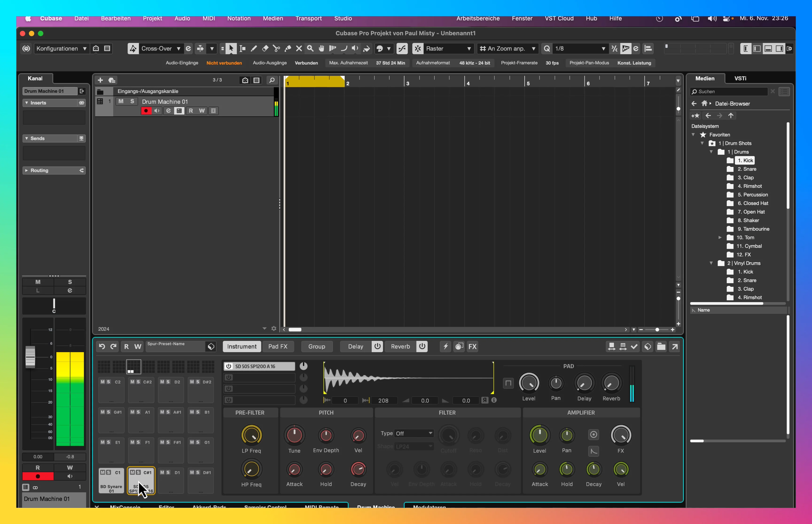The image size is (812, 524).
Task: Open the Filter Type Off dropdown
Action: [x=414, y=433]
